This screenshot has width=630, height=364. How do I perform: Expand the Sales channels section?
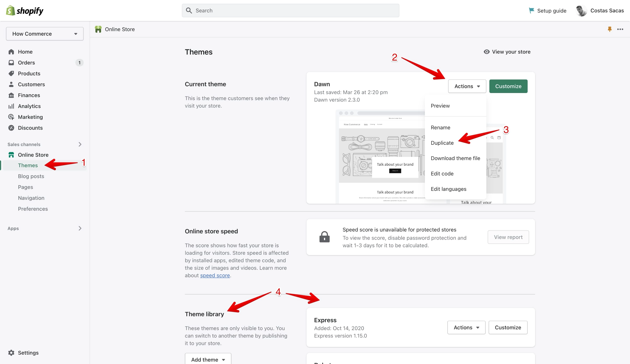point(80,144)
